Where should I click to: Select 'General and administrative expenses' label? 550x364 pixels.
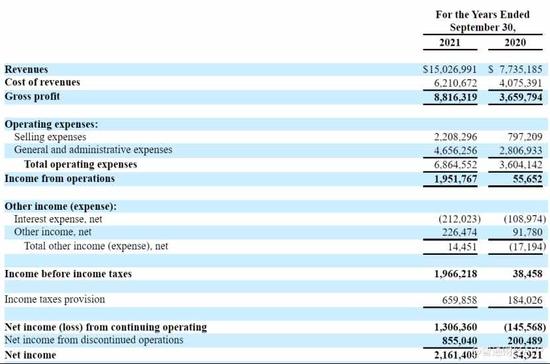pyautogui.click(x=93, y=150)
